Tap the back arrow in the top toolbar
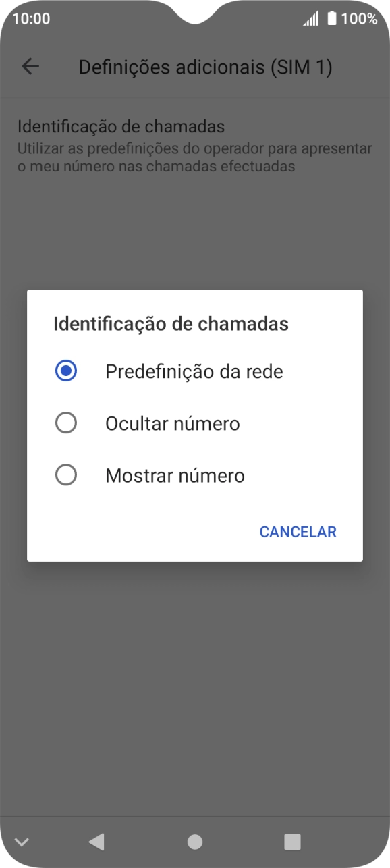This screenshot has height=868, width=390. coord(30,66)
